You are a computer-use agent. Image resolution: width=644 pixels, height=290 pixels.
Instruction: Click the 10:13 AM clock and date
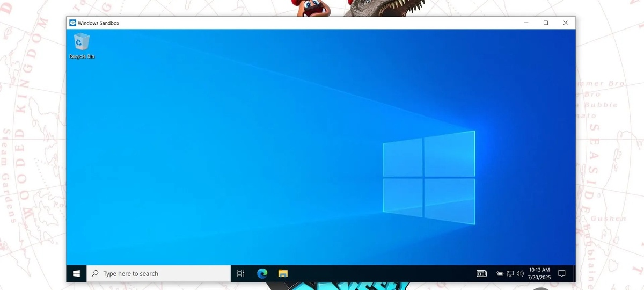pos(539,273)
